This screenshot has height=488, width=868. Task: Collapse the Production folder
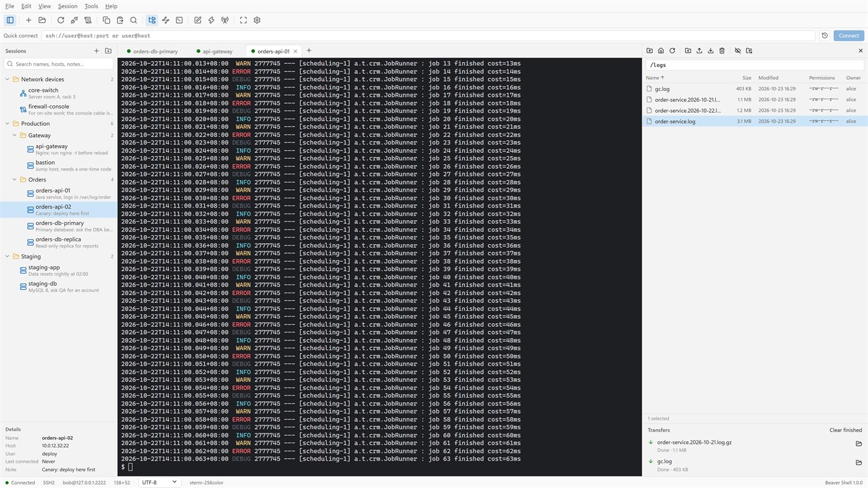tap(7, 124)
